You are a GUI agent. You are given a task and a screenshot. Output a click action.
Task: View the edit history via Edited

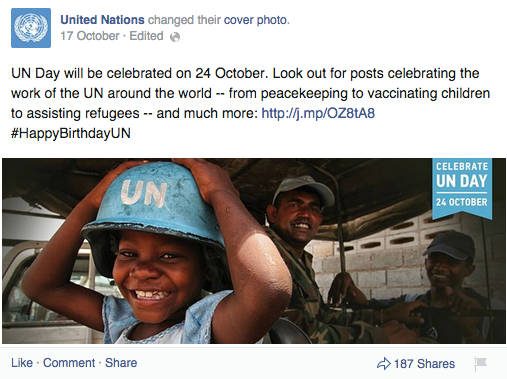[x=146, y=36]
